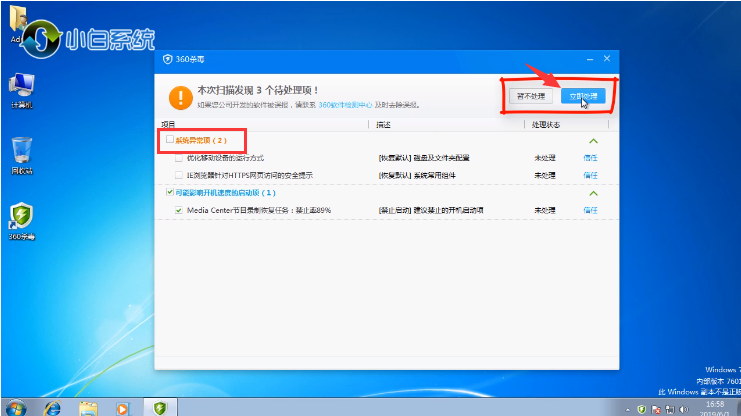Select the 优化移动设备的运行方式 row text
This screenshot has height=416, width=741.
(x=225, y=158)
